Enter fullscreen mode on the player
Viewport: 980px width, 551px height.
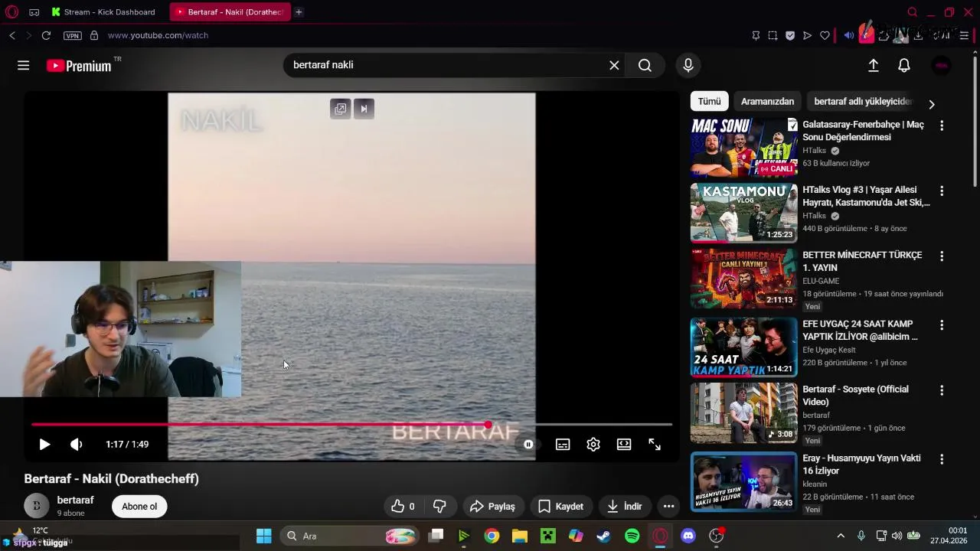(655, 444)
